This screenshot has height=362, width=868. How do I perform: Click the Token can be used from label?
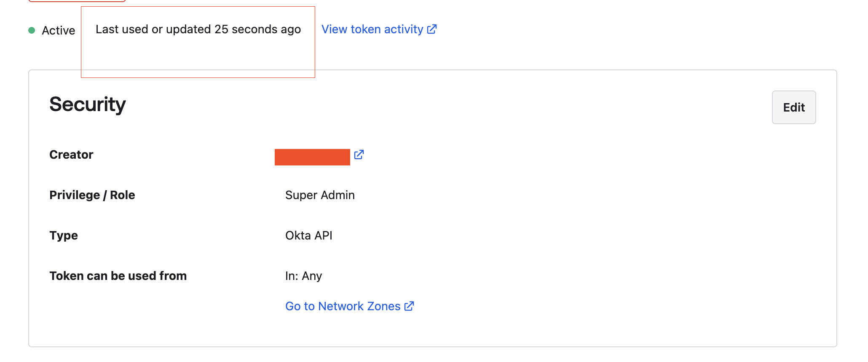click(x=118, y=276)
